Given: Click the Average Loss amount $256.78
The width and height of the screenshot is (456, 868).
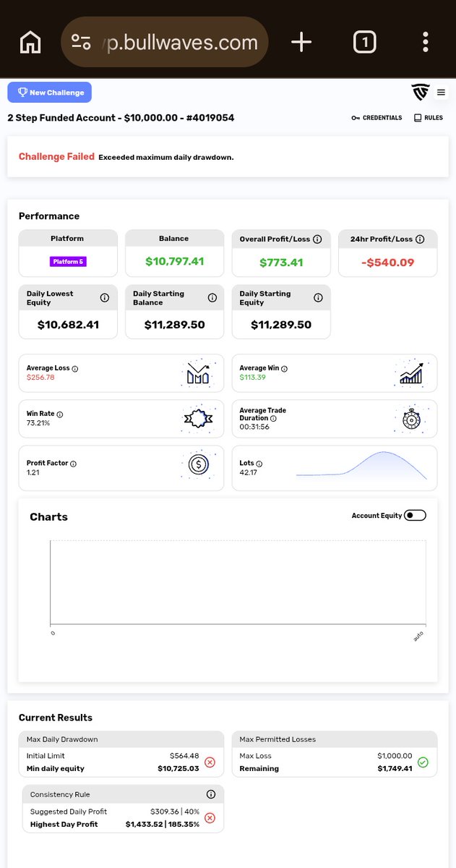Looking at the screenshot, I should pos(40,378).
